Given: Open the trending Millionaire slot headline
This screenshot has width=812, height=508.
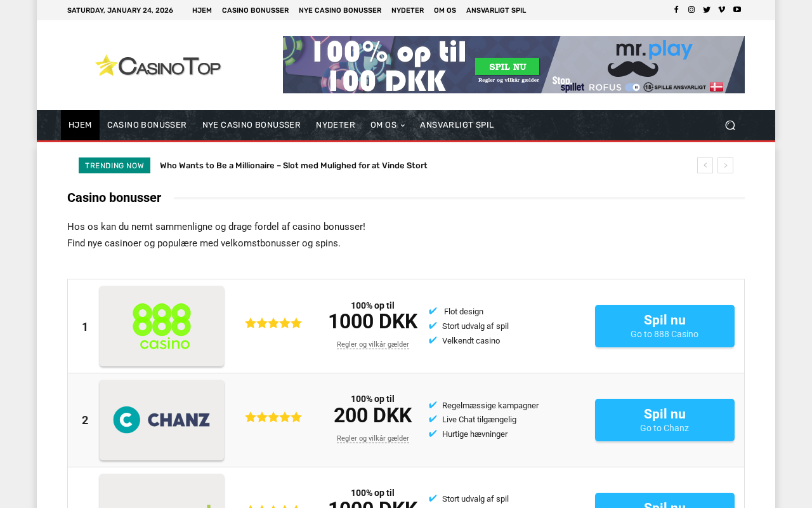Looking at the screenshot, I should (x=294, y=166).
